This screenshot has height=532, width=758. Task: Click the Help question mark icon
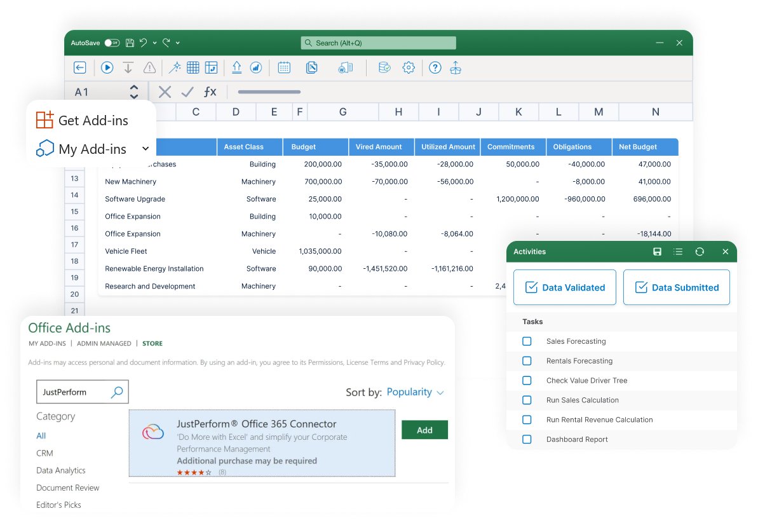435,67
